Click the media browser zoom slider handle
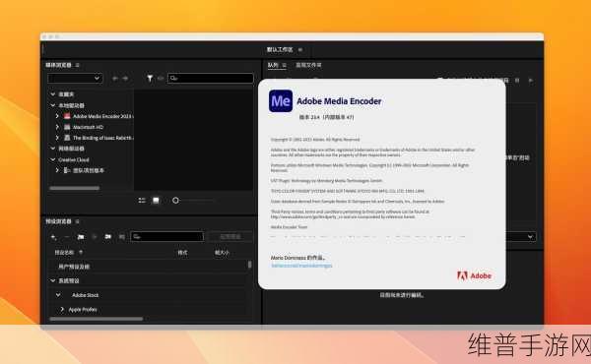The height and width of the screenshot is (364, 591). click(175, 201)
